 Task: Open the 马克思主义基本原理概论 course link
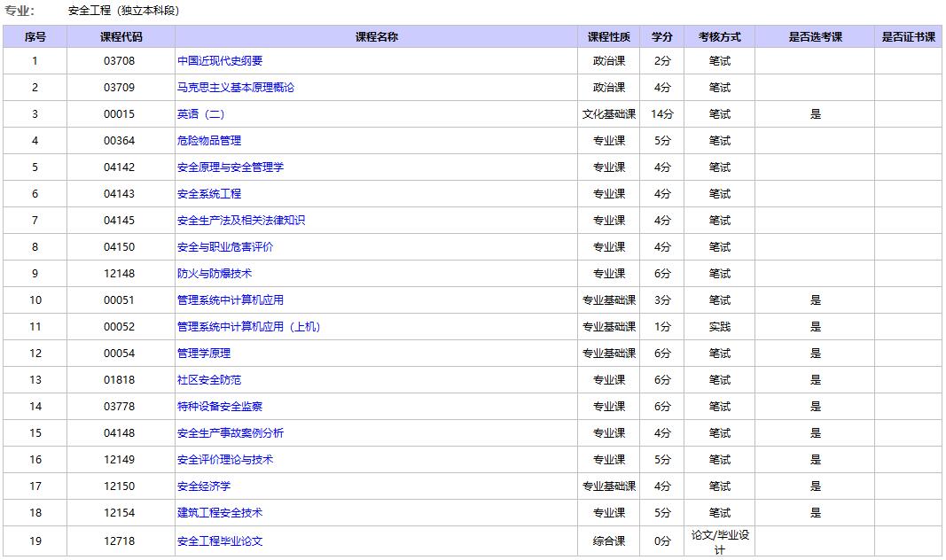pos(235,88)
